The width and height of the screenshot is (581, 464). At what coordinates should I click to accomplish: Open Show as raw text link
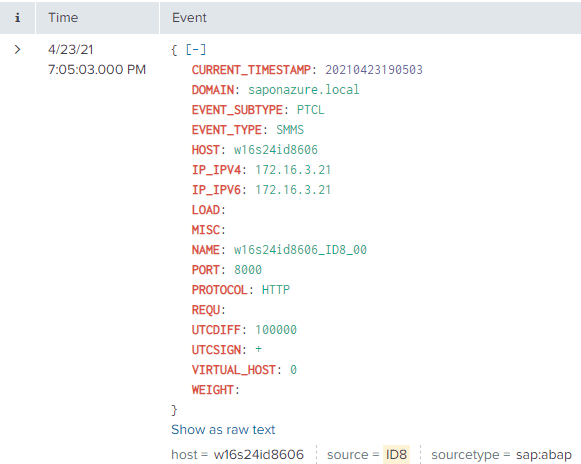223,430
